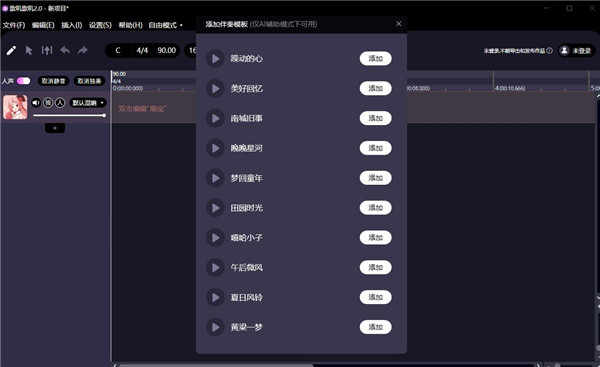Click the undo arrow icon
600x367 pixels.
click(65, 50)
